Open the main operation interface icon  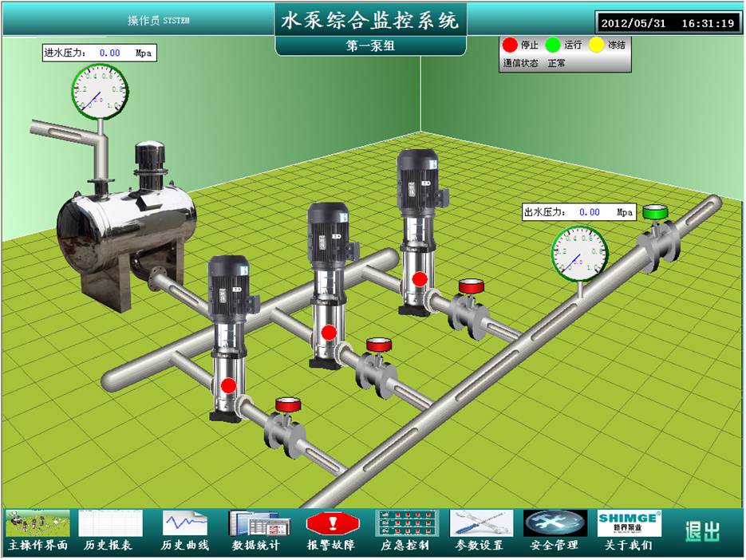coord(37,524)
